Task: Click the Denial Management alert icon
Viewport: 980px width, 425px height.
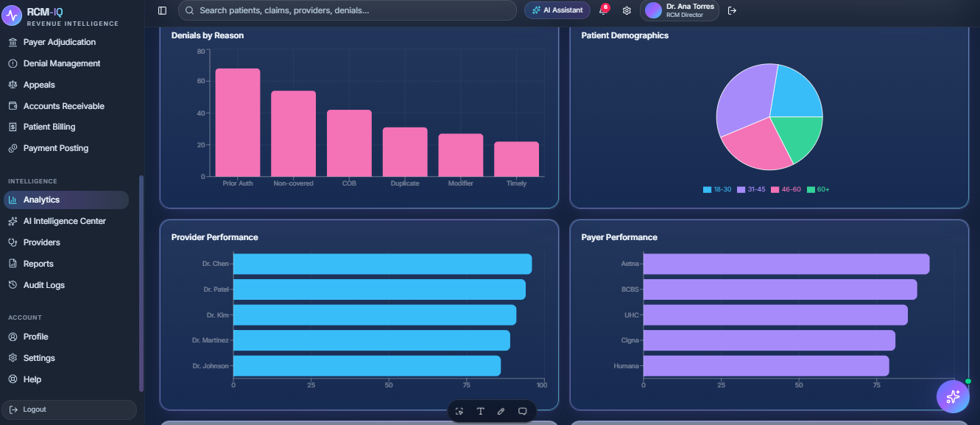Action: click(x=13, y=63)
